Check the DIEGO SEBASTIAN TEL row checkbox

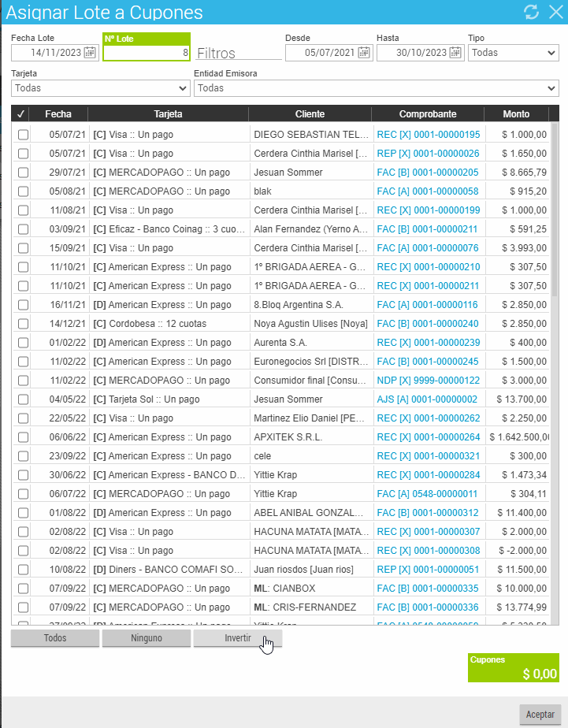[23, 135]
